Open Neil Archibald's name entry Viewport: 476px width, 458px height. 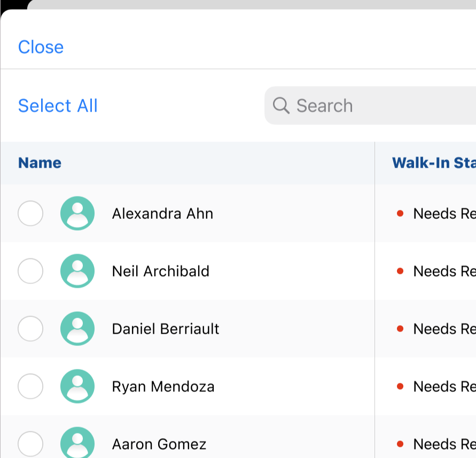click(161, 271)
